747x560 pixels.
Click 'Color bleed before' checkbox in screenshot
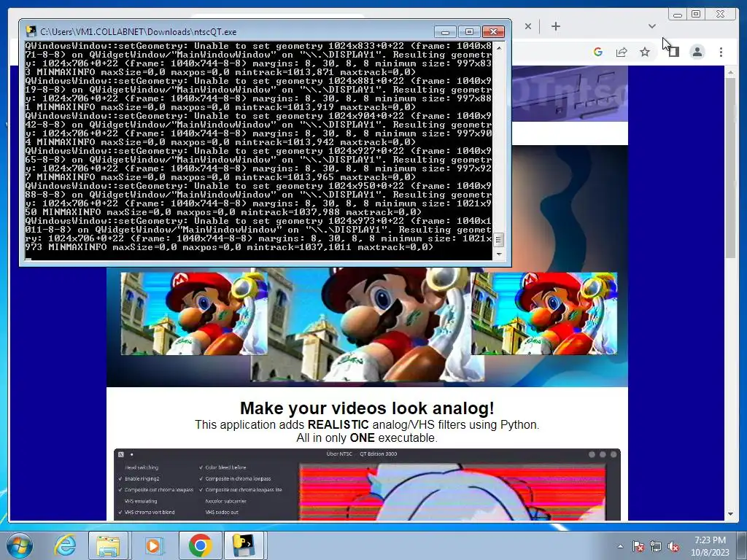[x=222, y=467]
